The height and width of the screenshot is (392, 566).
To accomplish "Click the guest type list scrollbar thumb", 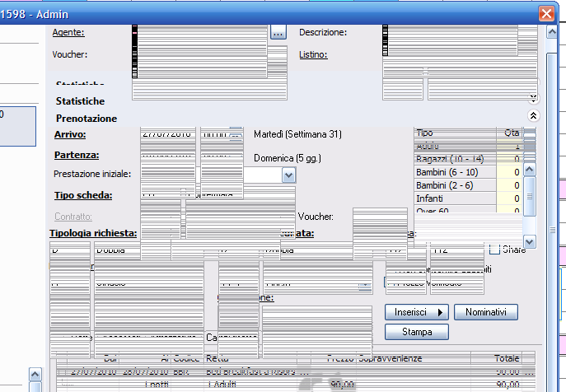I will (x=530, y=196).
